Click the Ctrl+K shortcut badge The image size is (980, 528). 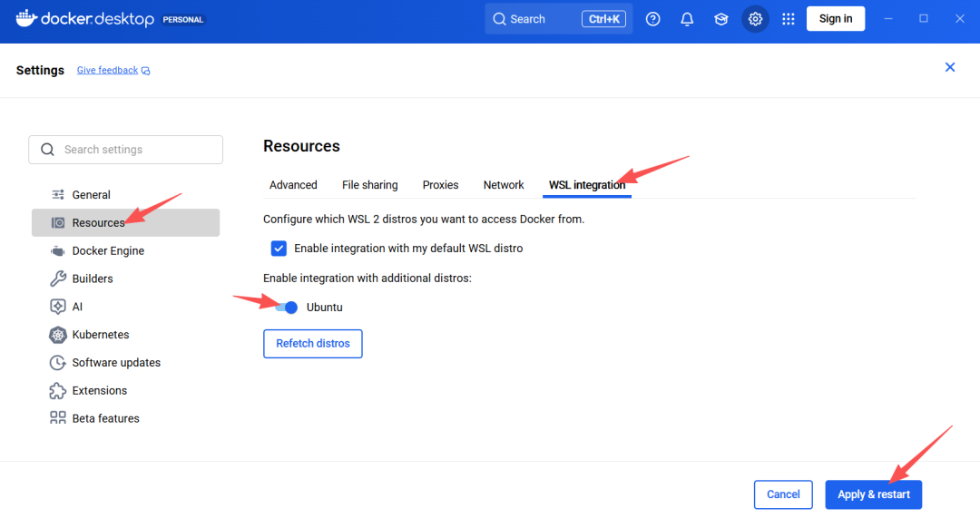coord(603,19)
